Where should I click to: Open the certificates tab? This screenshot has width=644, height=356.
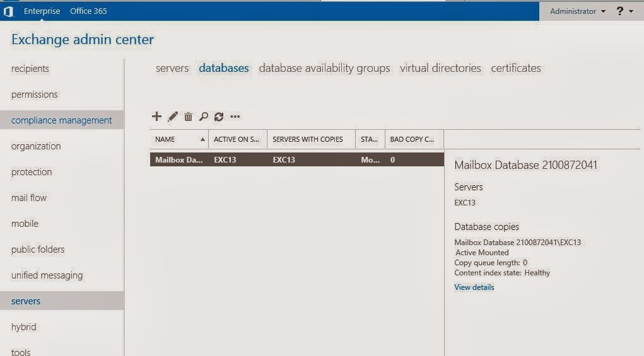(x=515, y=68)
